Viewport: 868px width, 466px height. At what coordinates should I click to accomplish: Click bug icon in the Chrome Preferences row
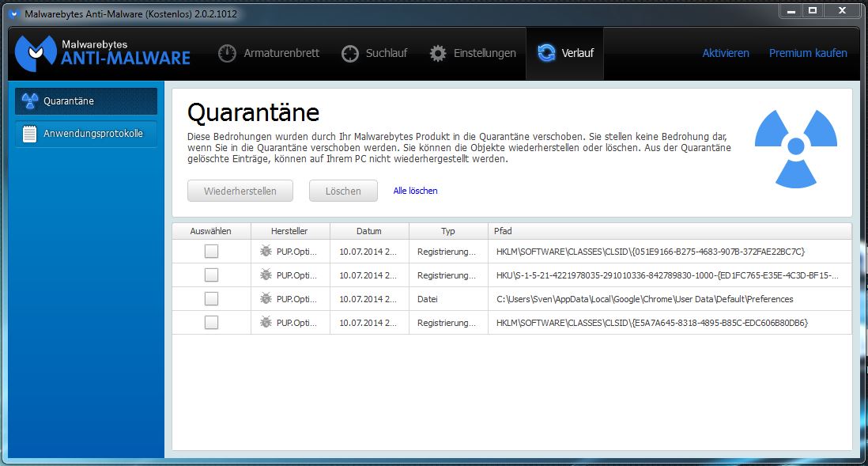coord(266,298)
